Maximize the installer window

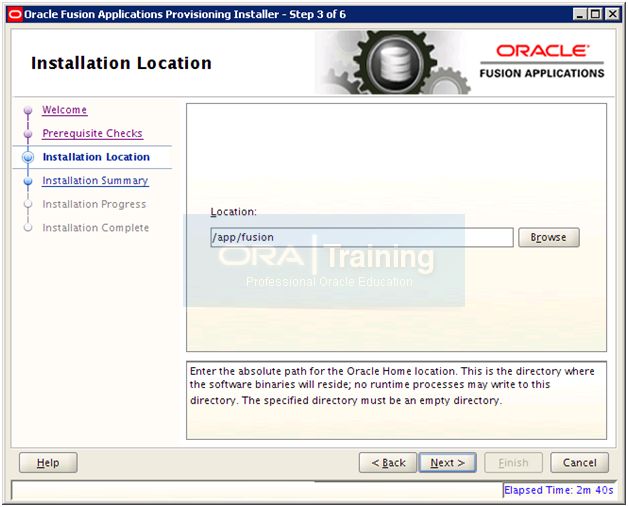click(596, 14)
